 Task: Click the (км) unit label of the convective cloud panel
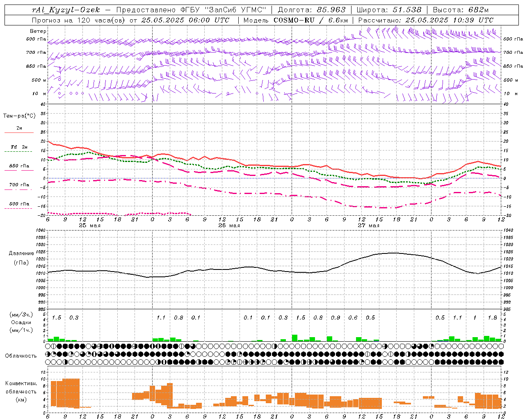tap(21, 399)
